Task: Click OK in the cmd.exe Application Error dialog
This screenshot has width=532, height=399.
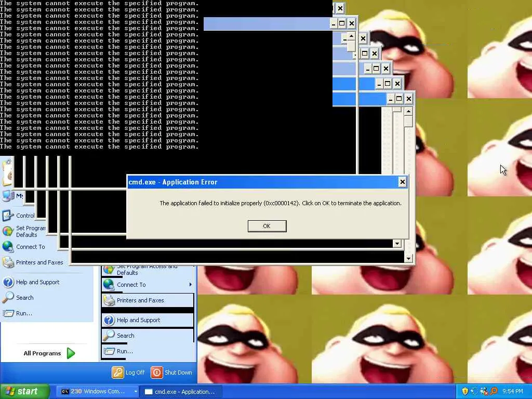Action: [267, 226]
